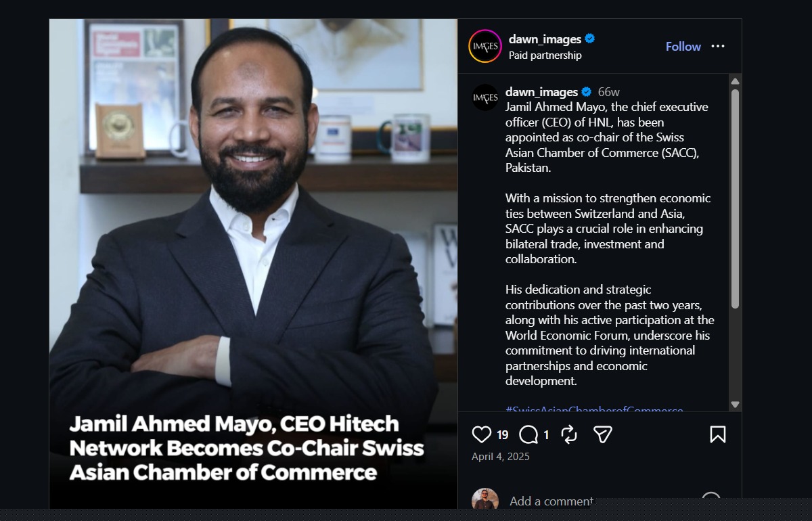Repost using the circular arrows icon
Image resolution: width=812 pixels, height=521 pixels.
click(569, 434)
